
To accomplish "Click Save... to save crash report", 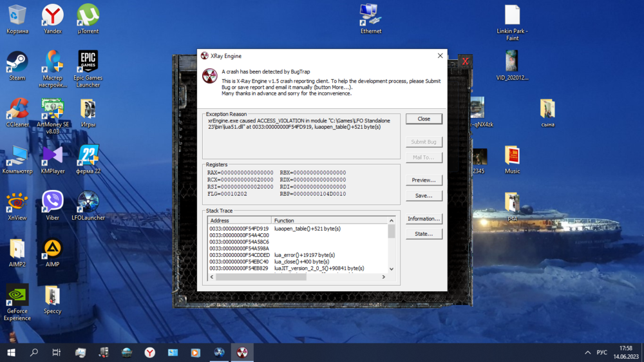I will [x=424, y=196].
